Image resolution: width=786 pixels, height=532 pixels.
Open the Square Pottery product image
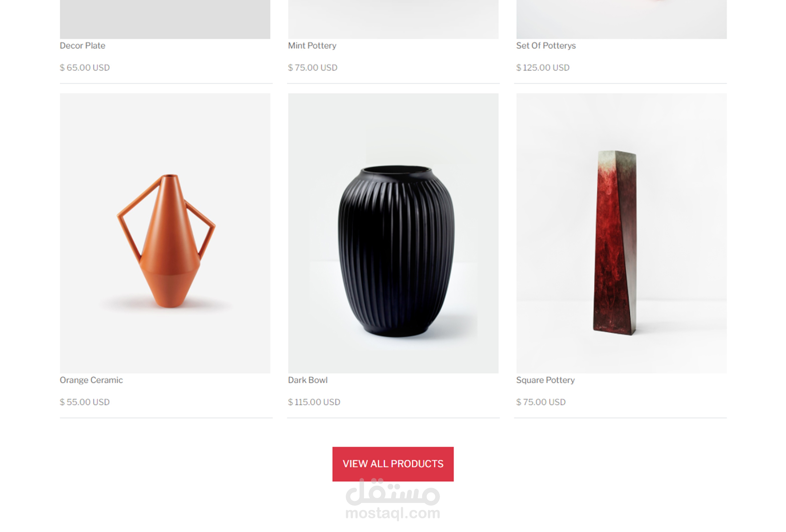[621, 233]
